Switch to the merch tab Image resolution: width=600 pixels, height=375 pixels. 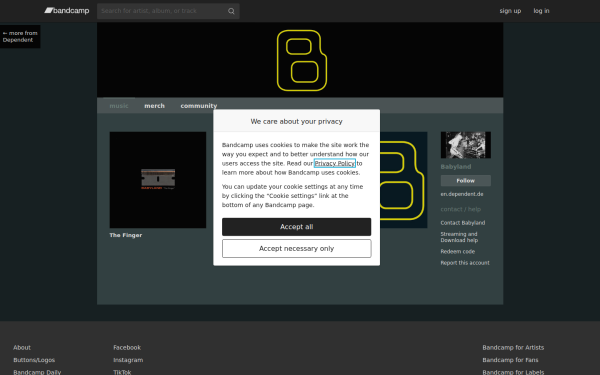pyautogui.click(x=154, y=106)
